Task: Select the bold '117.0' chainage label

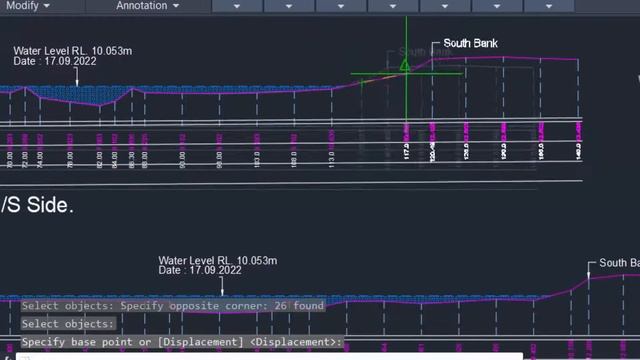Action: pyautogui.click(x=406, y=151)
